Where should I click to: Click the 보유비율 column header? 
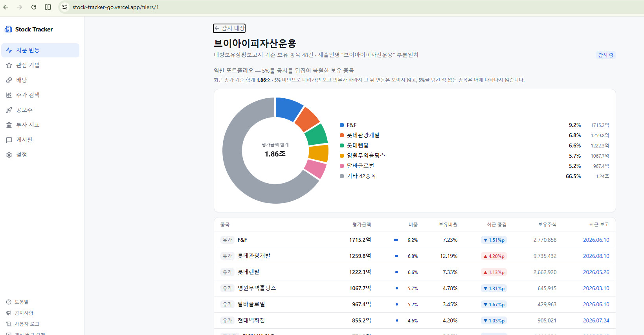(448, 225)
